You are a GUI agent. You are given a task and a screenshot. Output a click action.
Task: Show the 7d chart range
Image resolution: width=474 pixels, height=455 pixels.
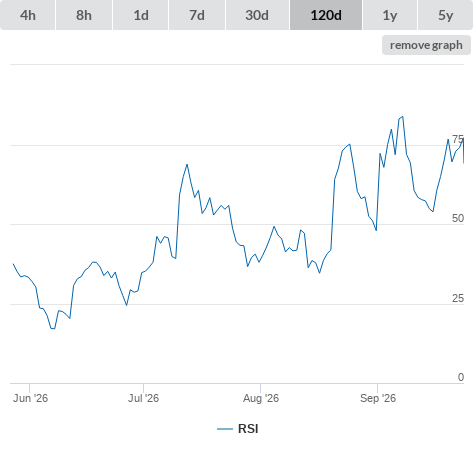coord(197,15)
